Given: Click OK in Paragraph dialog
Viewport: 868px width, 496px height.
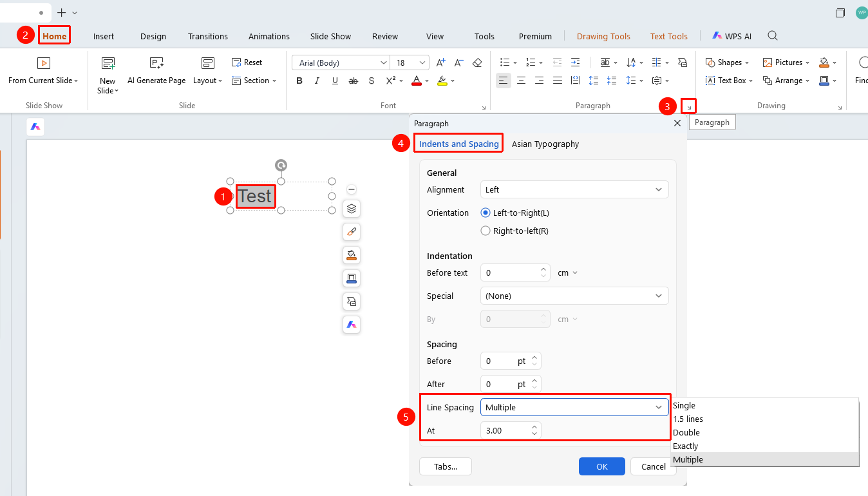Looking at the screenshot, I should click(x=602, y=466).
